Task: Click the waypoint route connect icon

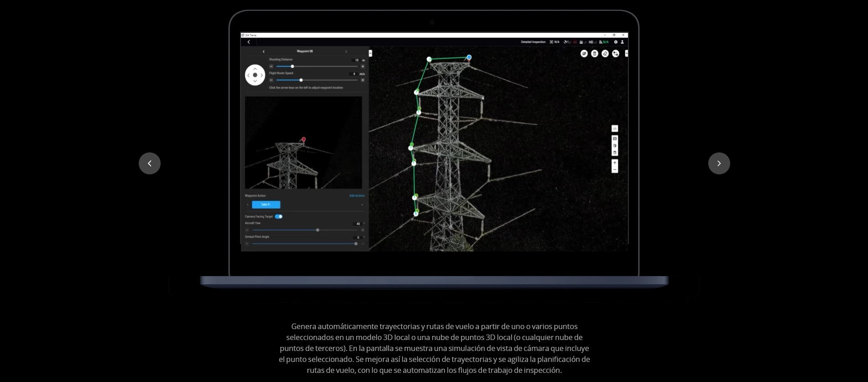Action: pos(616,54)
